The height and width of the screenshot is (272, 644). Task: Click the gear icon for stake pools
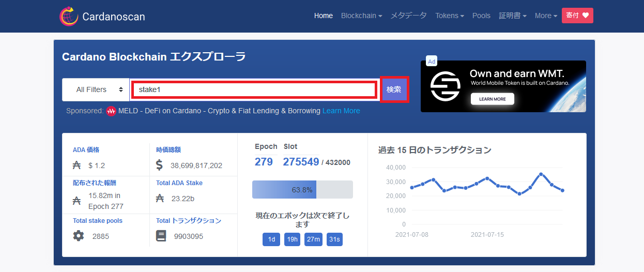coord(78,236)
